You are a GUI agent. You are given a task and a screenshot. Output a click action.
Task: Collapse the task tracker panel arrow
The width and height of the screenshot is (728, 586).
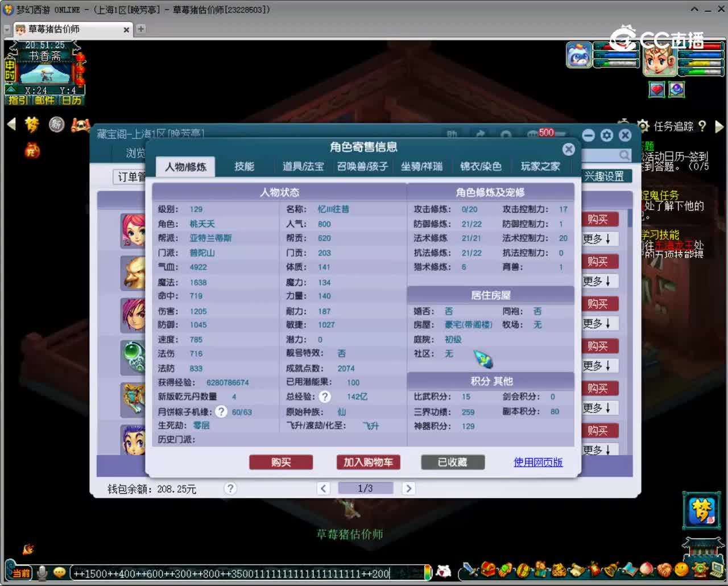pos(719,126)
